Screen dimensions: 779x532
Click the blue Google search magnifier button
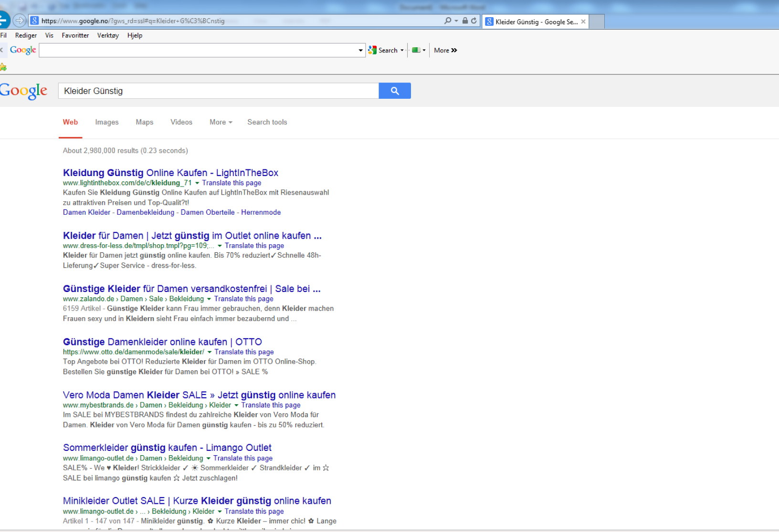[395, 91]
